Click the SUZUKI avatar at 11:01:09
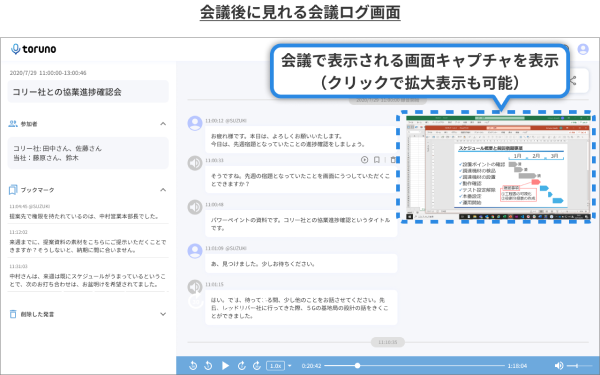 (x=195, y=251)
